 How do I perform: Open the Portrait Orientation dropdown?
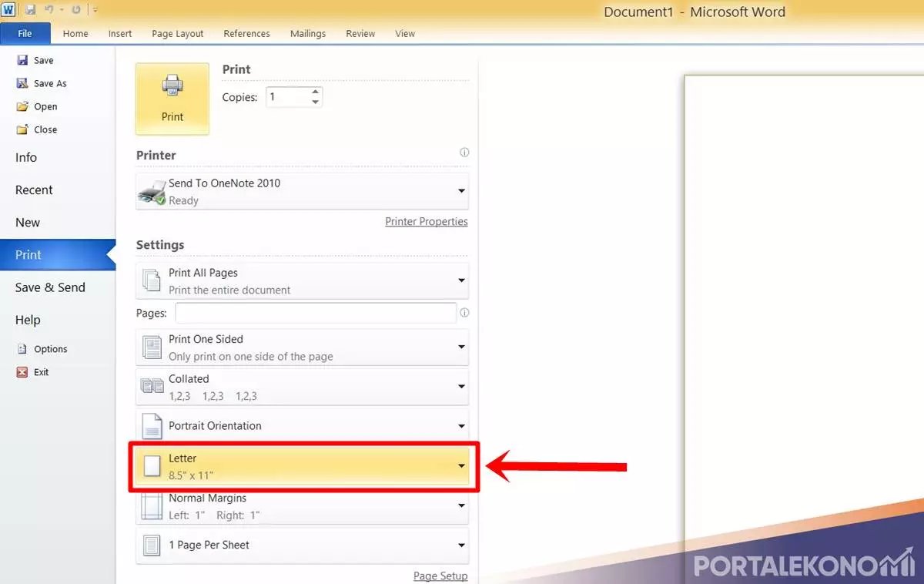302,426
